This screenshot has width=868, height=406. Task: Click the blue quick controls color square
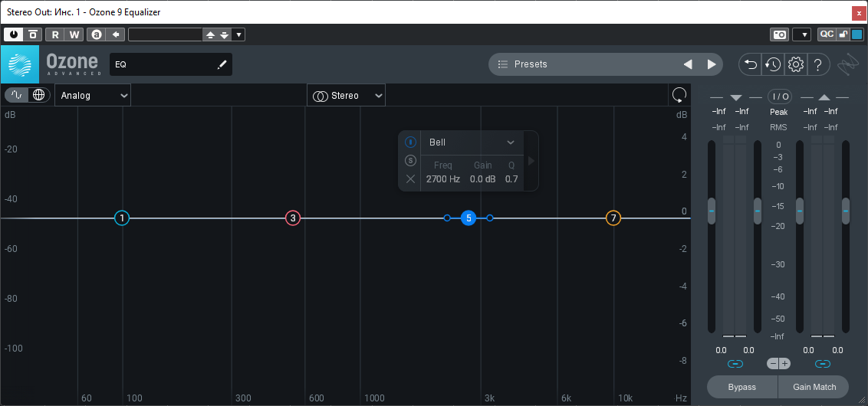click(857, 34)
